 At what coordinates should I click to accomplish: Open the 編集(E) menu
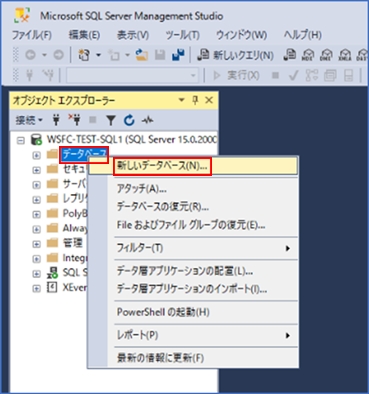pyautogui.click(x=84, y=35)
